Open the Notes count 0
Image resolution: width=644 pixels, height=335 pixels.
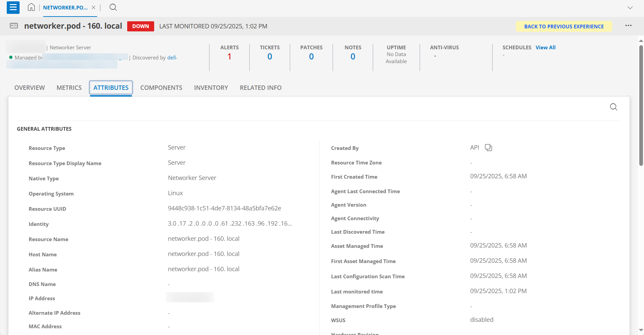(353, 56)
